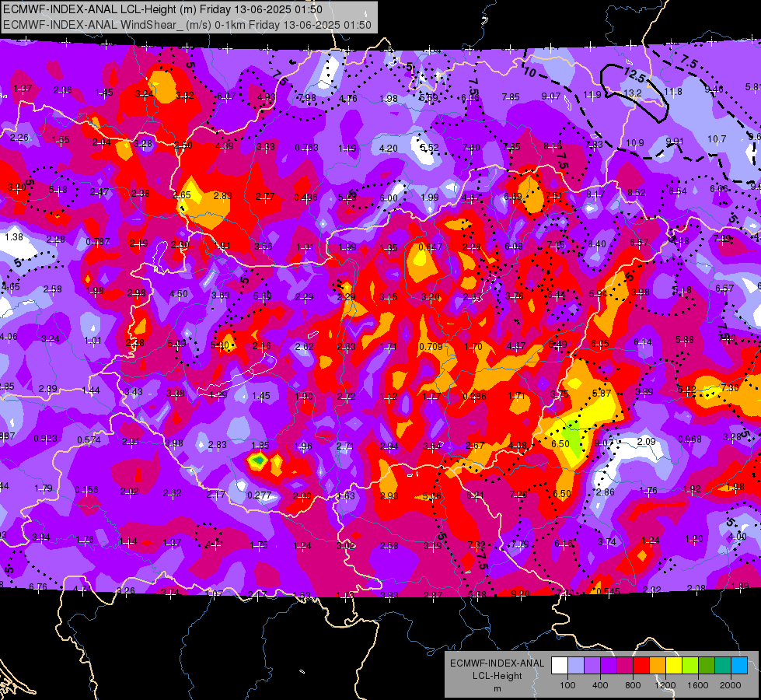Click the 4.20 wind shear value

point(388,148)
